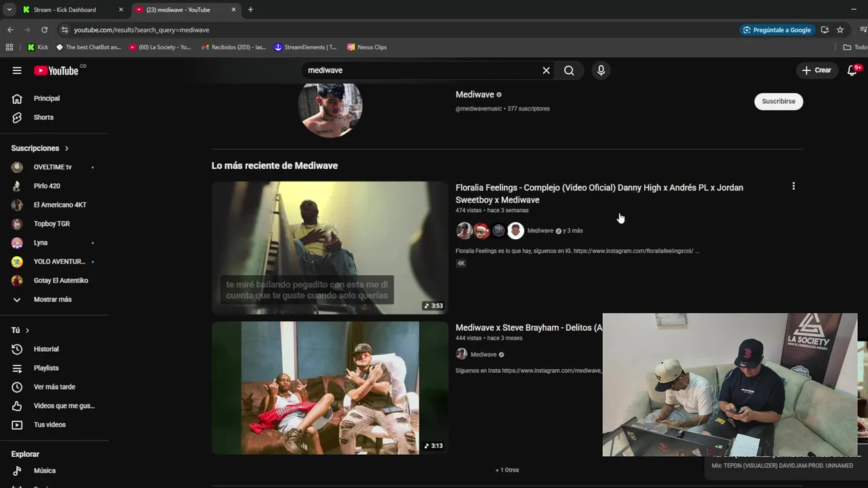
Task: Open Nexus Clips bookmark
Action: point(367,47)
